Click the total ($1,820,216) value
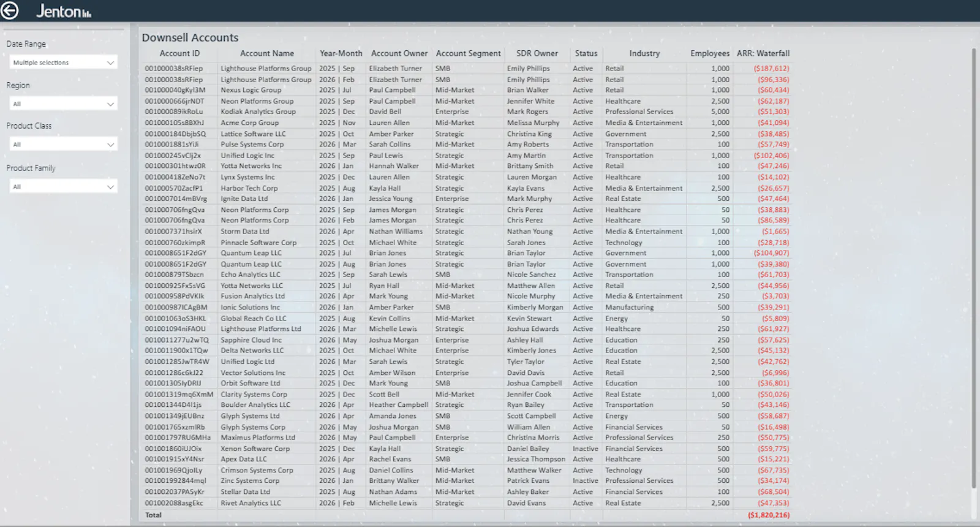980x527 pixels. pyautogui.click(x=769, y=515)
